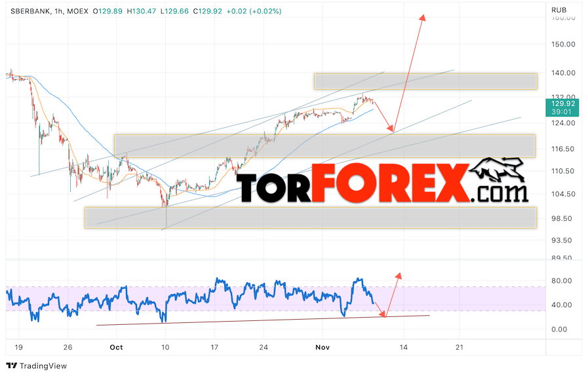
Task: Click the 0.00 RSI axis label
Action: (559, 329)
